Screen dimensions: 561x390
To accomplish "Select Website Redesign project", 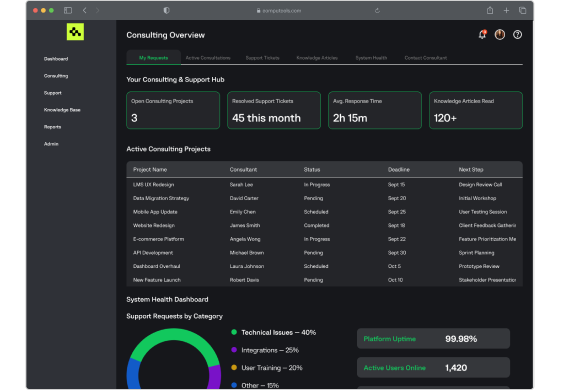I will (325, 225).
